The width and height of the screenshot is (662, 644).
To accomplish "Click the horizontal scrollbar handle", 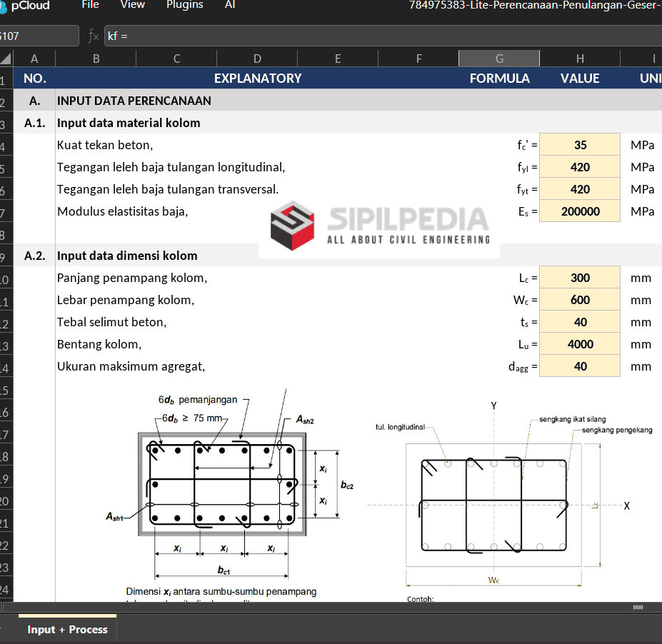I will pyautogui.click(x=638, y=607).
